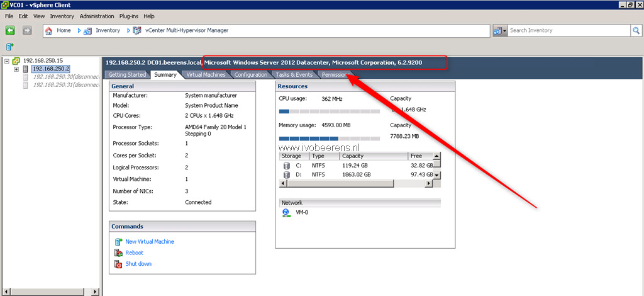Select disconnected host 192.168.250.30
This screenshot has width=644, height=296.
coord(66,77)
